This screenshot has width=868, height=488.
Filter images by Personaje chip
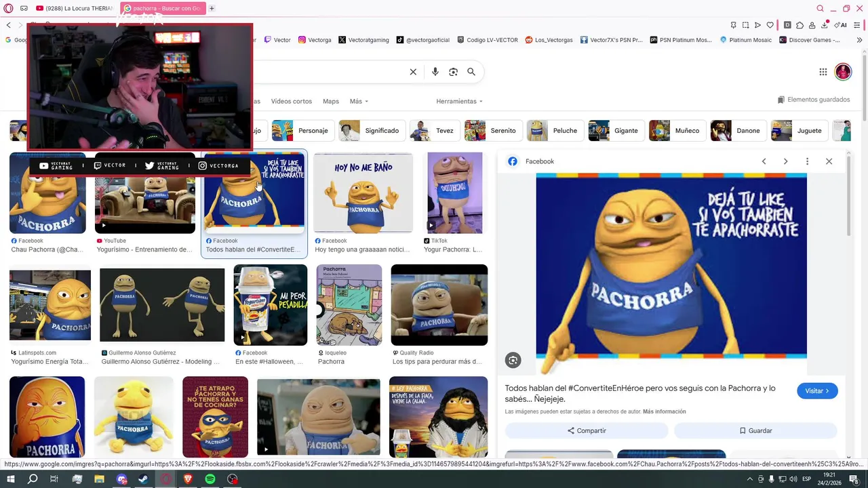coord(302,130)
